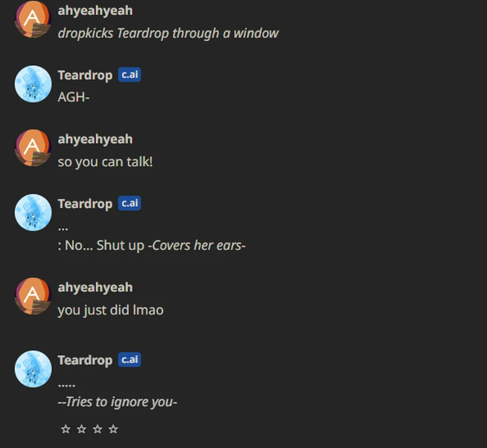Open Teardrop name above AGH- message
Image resolution: width=487 pixels, height=448 pixels.
(x=85, y=75)
